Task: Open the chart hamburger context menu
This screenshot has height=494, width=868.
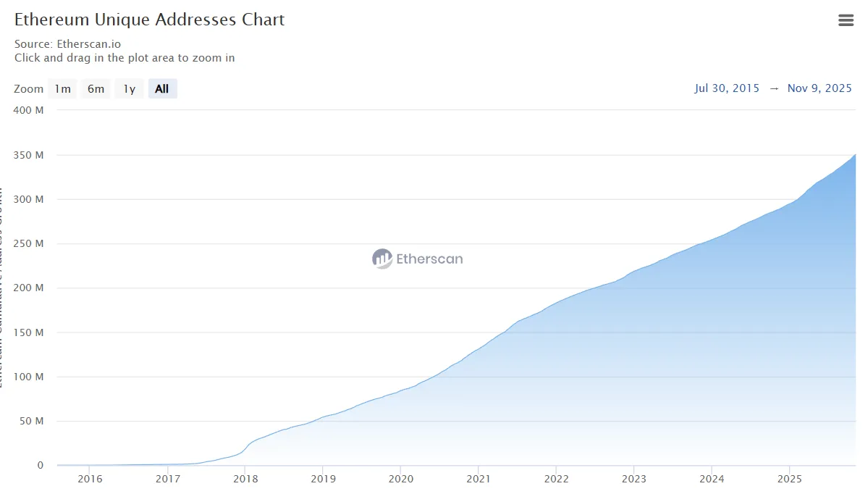Action: click(846, 20)
